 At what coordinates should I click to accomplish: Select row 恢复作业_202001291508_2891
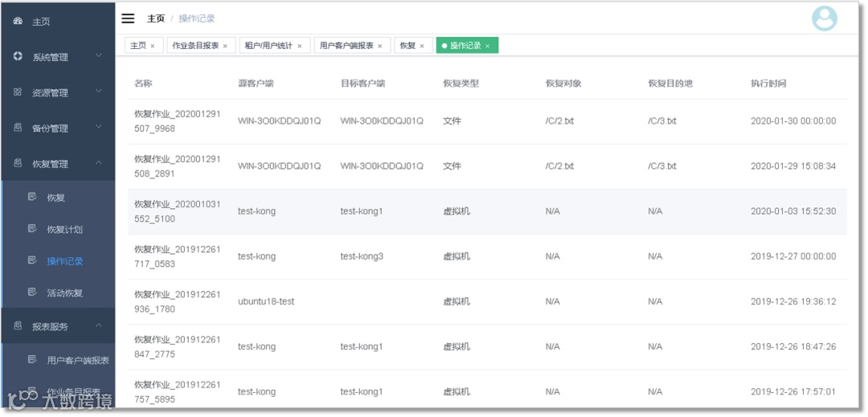(x=487, y=166)
